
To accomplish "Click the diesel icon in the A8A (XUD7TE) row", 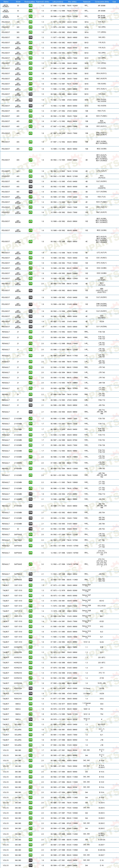I will tap(30, 290).
